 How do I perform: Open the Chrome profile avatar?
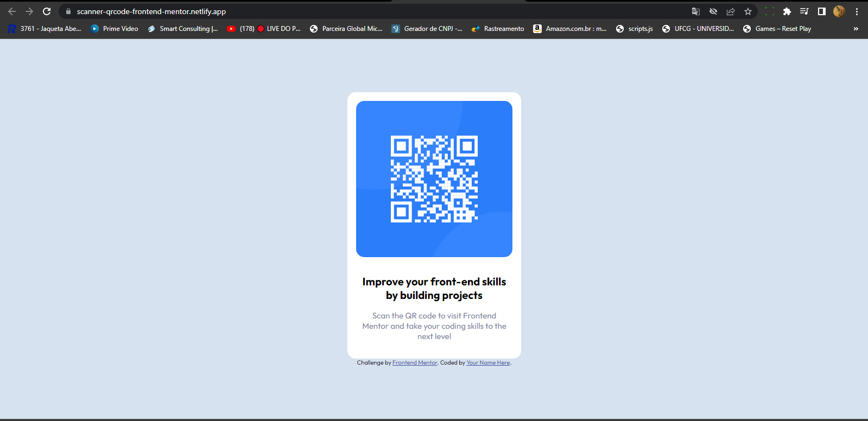tap(839, 11)
